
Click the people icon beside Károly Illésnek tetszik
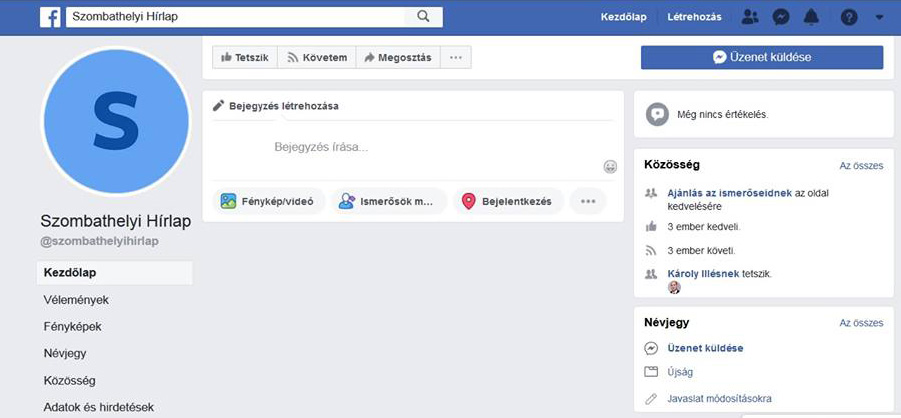coord(651,274)
